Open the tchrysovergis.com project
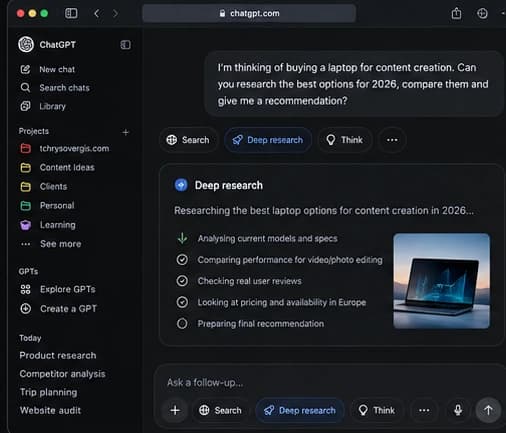 pyautogui.click(x=65, y=148)
